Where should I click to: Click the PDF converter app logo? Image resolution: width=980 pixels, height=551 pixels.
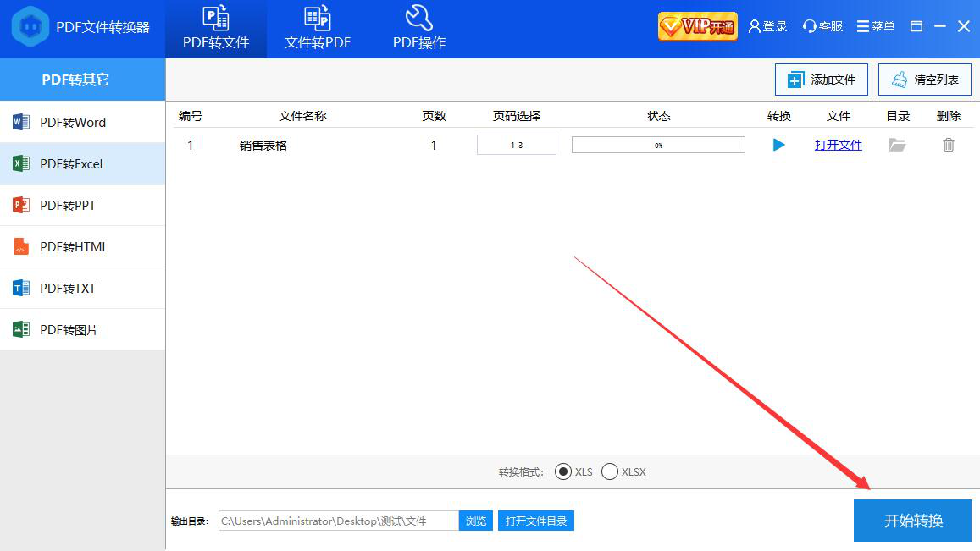[30, 27]
